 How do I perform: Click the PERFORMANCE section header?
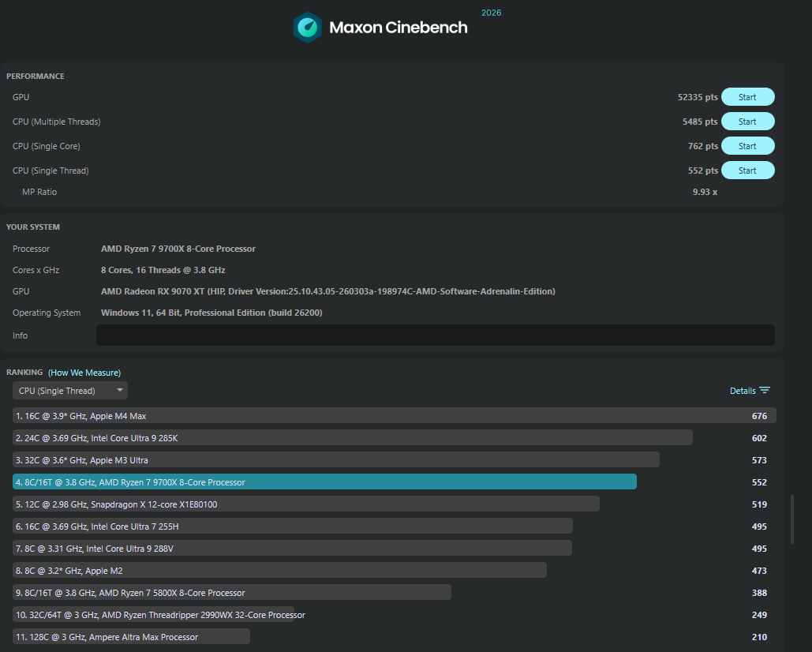(x=36, y=76)
